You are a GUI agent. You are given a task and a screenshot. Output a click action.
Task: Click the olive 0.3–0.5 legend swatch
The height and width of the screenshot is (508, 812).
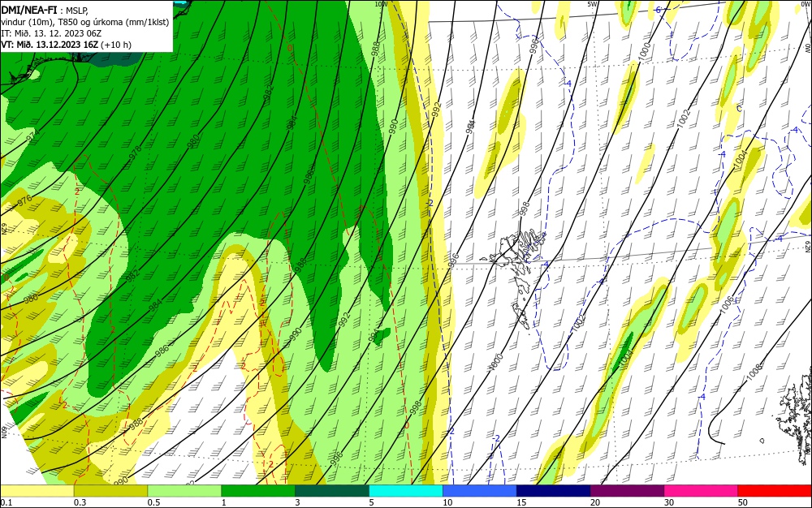[x=110, y=491]
